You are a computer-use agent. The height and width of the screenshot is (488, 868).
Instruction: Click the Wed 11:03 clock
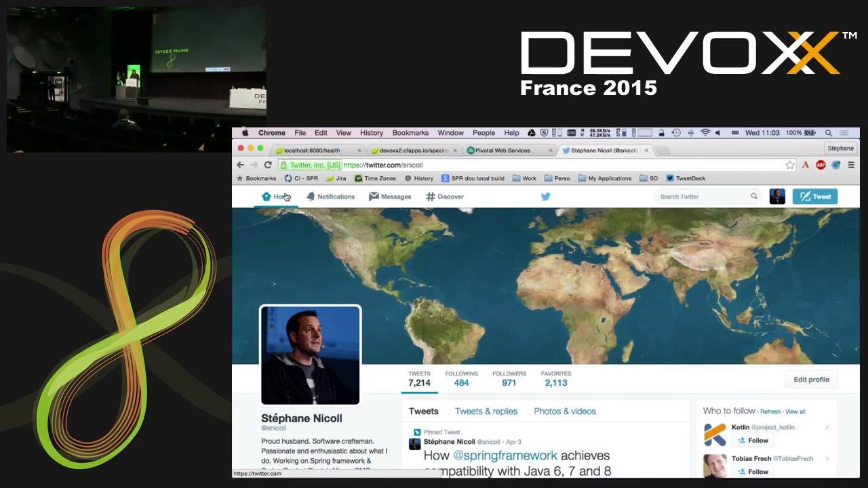point(762,133)
